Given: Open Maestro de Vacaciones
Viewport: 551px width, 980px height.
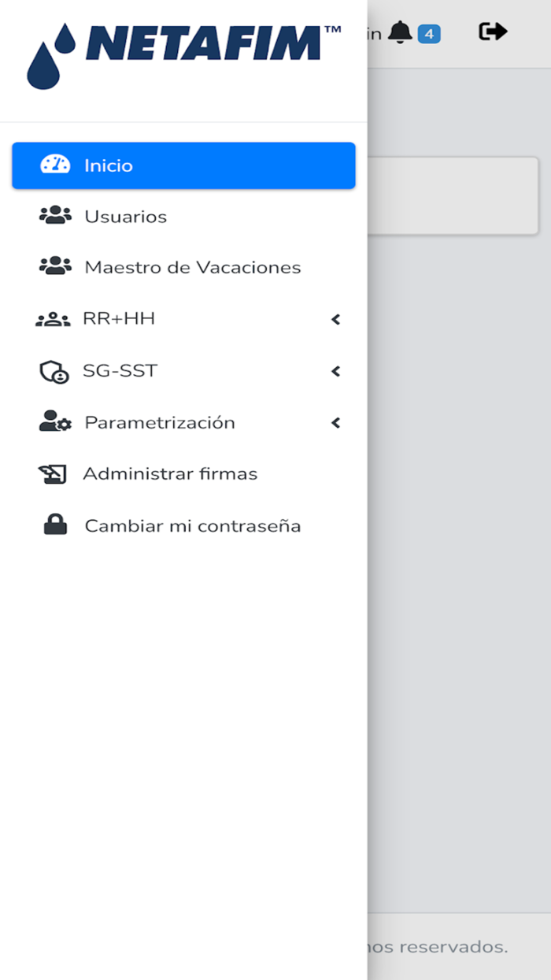Looking at the screenshot, I should 192,267.
